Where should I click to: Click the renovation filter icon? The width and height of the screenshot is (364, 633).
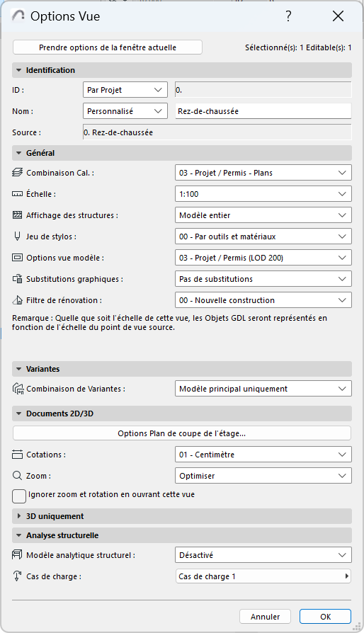coord(18,300)
